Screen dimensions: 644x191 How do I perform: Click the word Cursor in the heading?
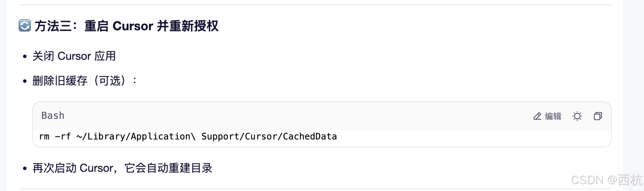point(133,26)
